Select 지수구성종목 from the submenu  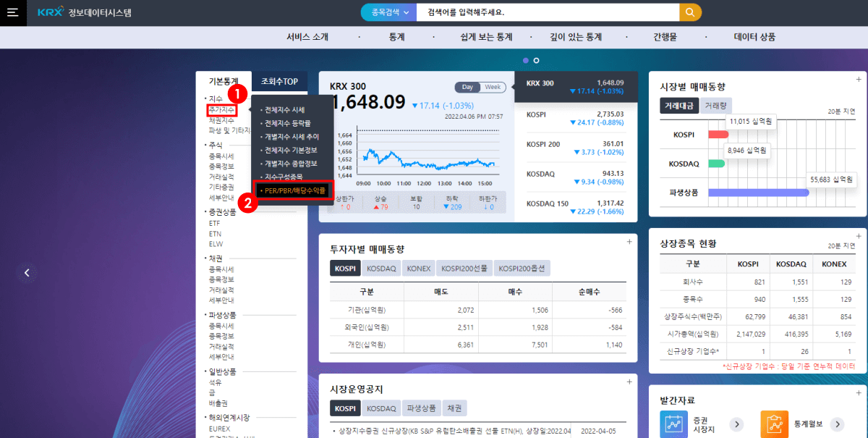pos(284,177)
